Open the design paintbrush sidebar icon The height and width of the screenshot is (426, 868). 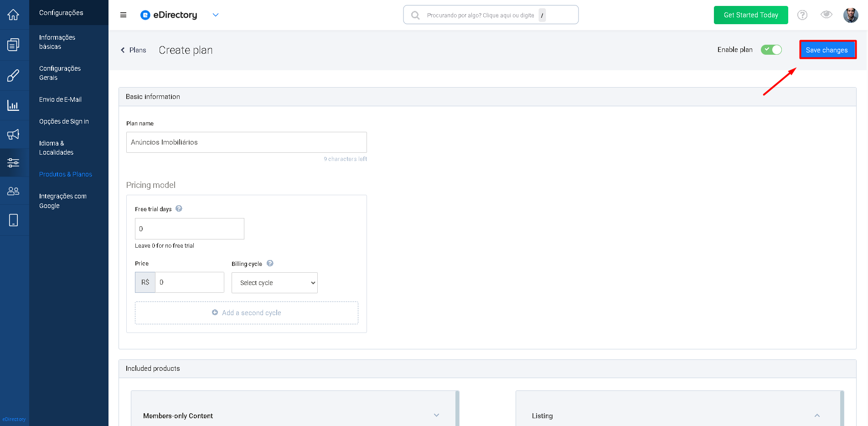pos(13,75)
